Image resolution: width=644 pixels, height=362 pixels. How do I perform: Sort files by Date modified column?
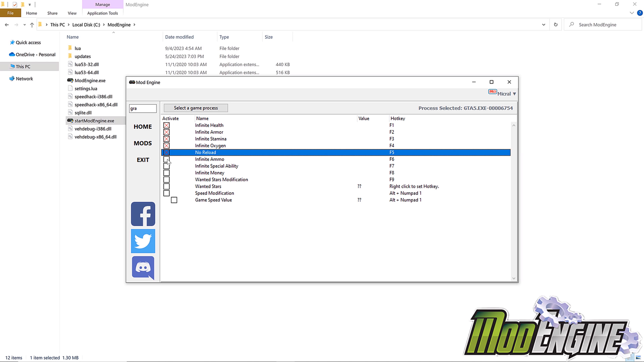point(179,37)
